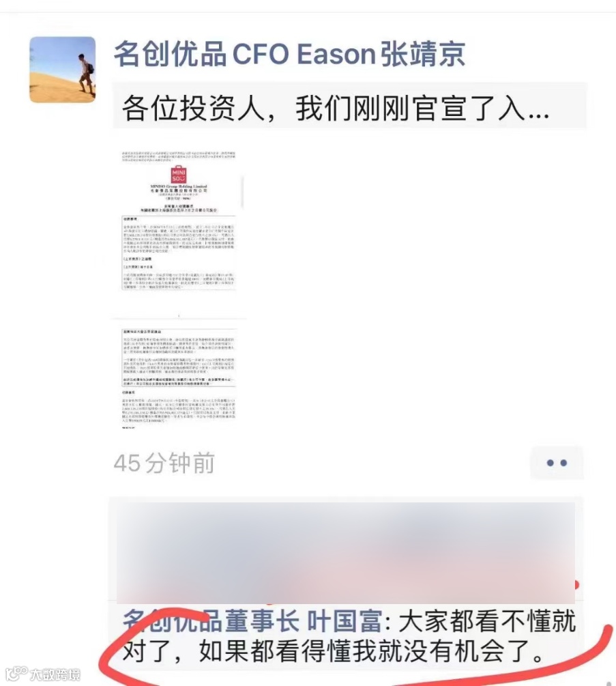Tap the 大数跨境 watermark logo icon
Viewport: 616px width, 686px height.
pos(16,673)
